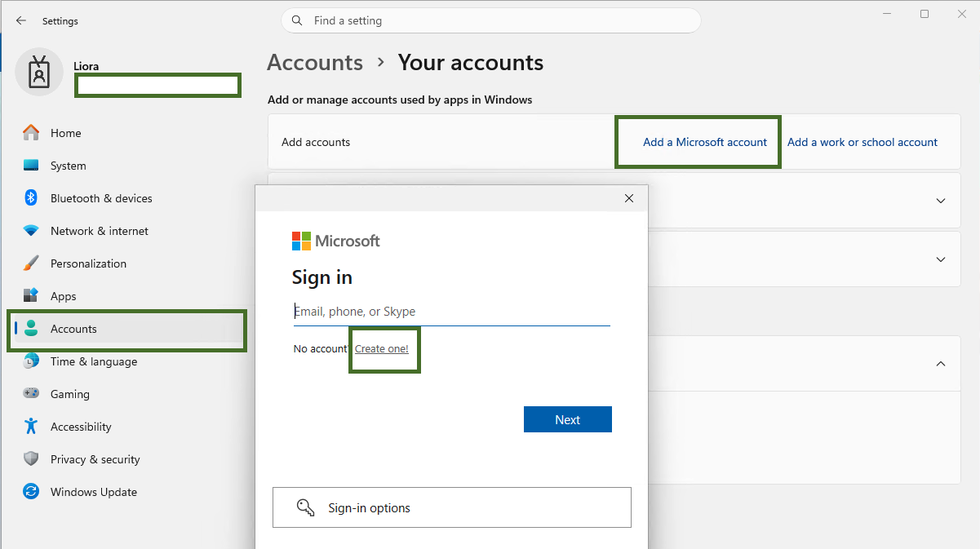The height and width of the screenshot is (549, 980).
Task: Click the Liora profile avatar
Action: tap(38, 73)
